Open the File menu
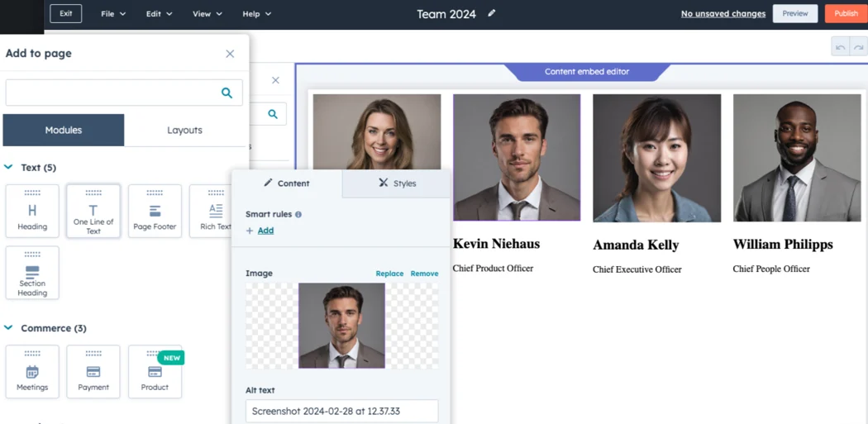 point(113,14)
